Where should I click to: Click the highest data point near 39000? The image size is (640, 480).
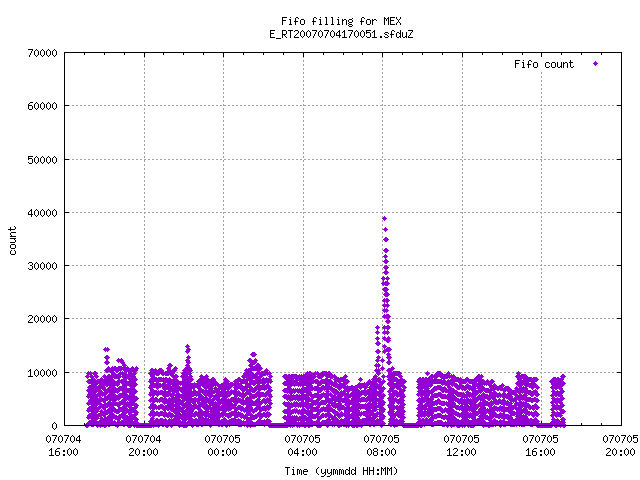(384, 218)
